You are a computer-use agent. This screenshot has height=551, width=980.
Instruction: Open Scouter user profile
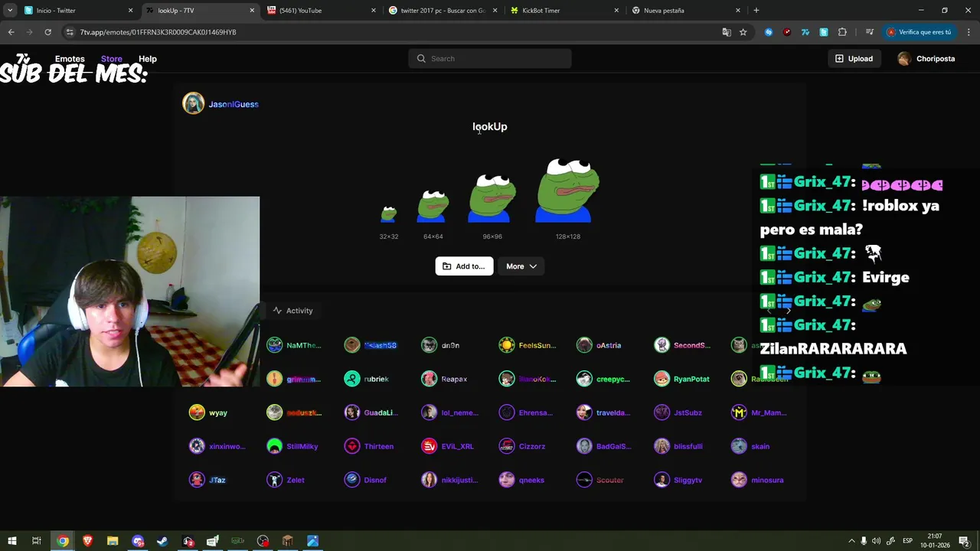coord(600,480)
